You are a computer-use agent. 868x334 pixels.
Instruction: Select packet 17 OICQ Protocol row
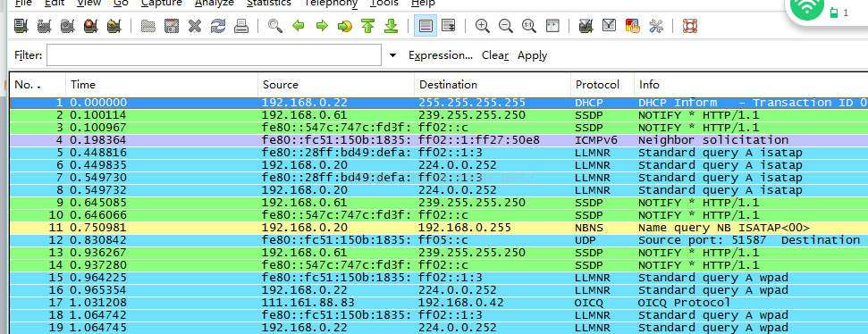coord(439,303)
